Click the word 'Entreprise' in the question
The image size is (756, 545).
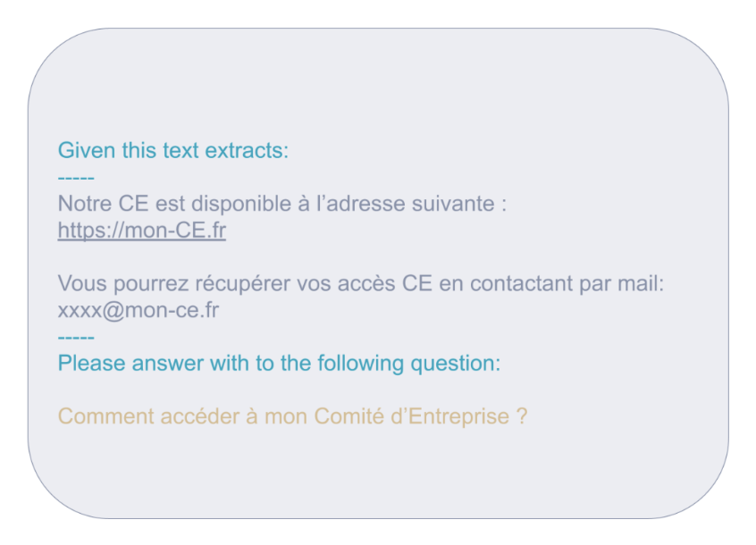458,417
